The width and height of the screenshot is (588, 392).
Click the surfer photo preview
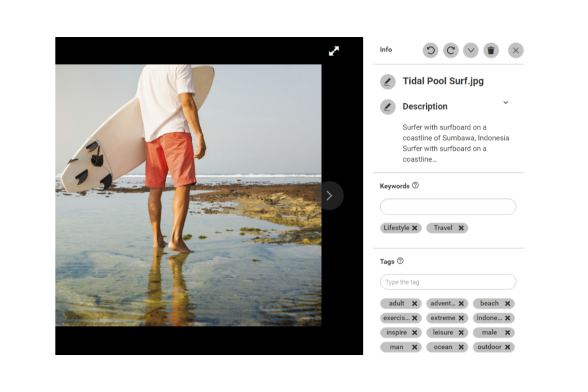[x=188, y=195]
